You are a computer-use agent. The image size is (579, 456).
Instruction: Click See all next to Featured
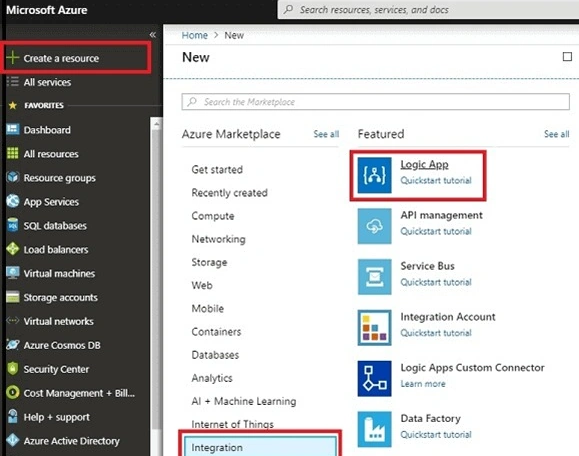click(556, 134)
